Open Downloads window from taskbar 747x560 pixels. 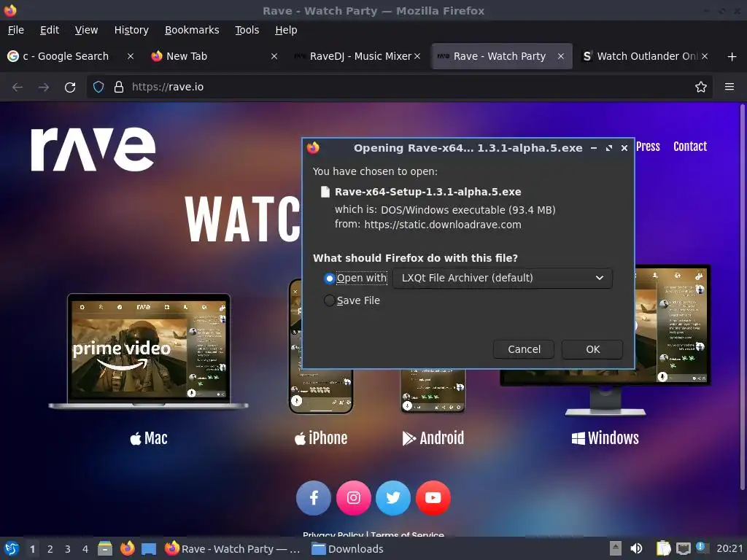point(347,549)
